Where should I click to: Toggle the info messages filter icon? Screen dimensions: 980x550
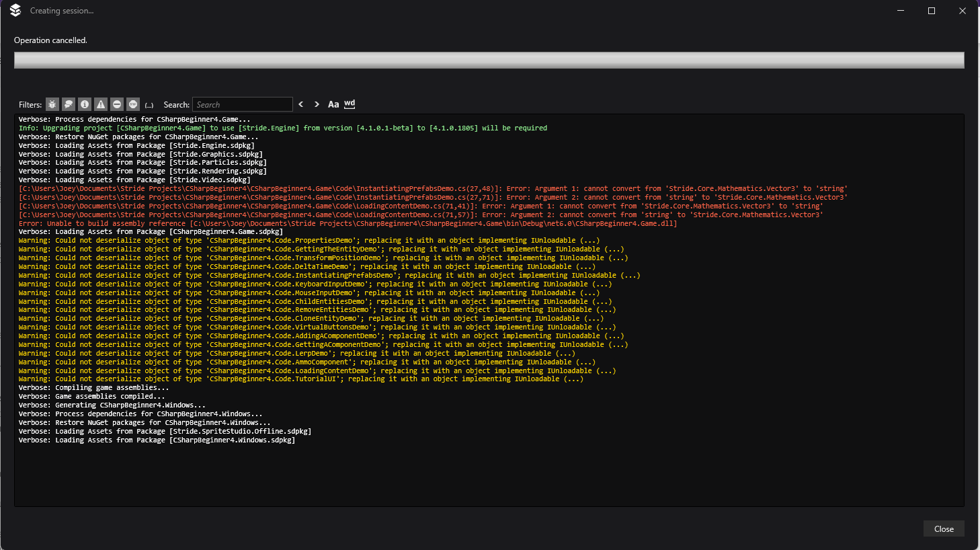(84, 104)
